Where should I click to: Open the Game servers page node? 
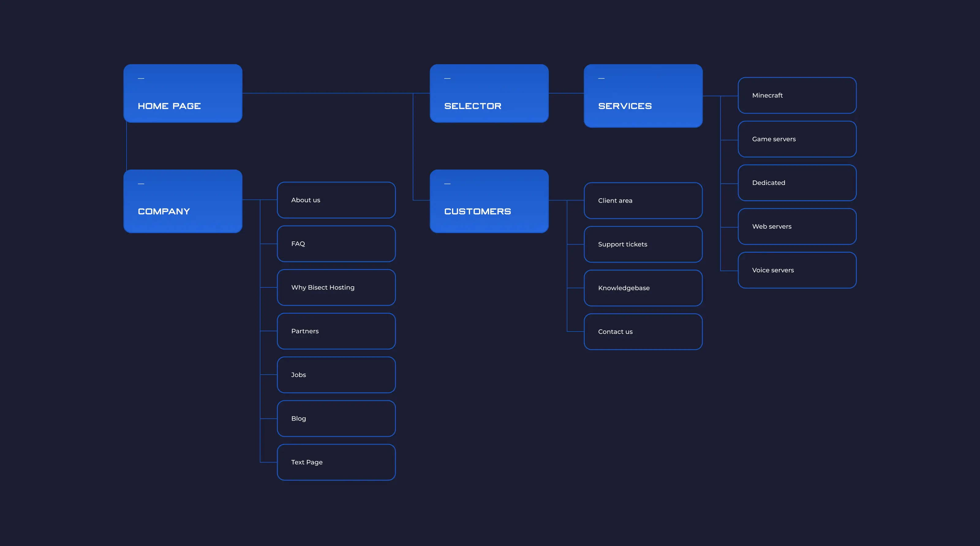(797, 139)
